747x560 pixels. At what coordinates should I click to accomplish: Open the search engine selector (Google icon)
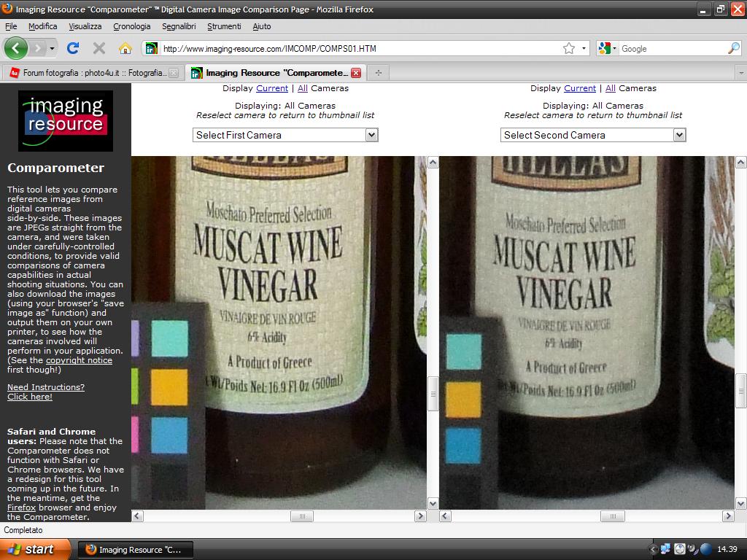[x=608, y=48]
